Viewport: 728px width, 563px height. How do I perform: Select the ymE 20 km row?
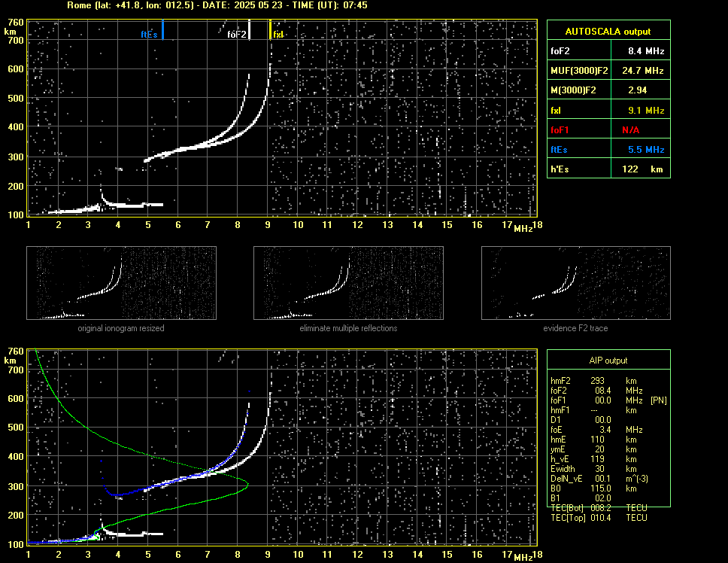pos(593,449)
